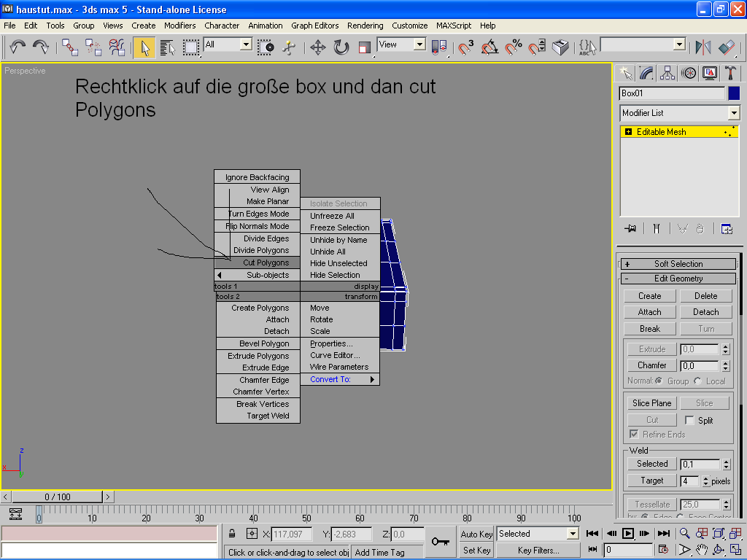Activate the Select and Rotate tool
747x560 pixels.
pos(341,47)
